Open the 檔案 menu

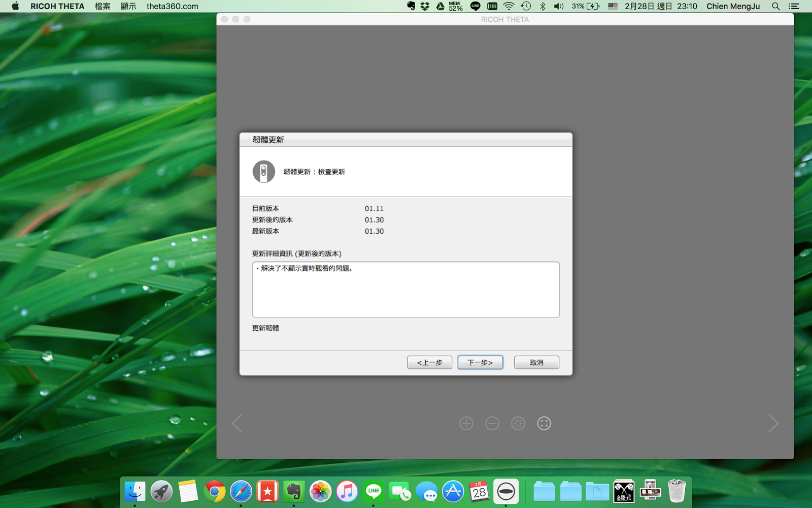click(103, 6)
